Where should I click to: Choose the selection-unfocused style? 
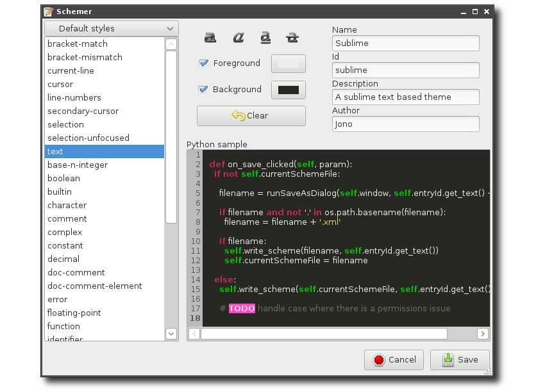(x=88, y=138)
